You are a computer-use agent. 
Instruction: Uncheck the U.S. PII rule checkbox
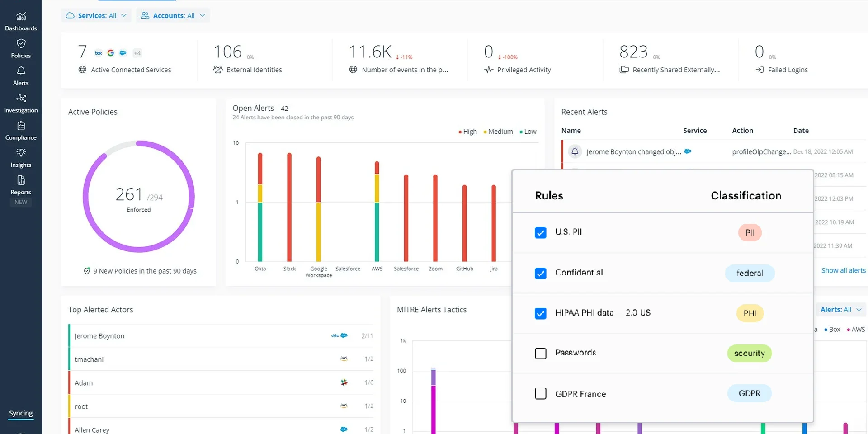pyautogui.click(x=540, y=232)
